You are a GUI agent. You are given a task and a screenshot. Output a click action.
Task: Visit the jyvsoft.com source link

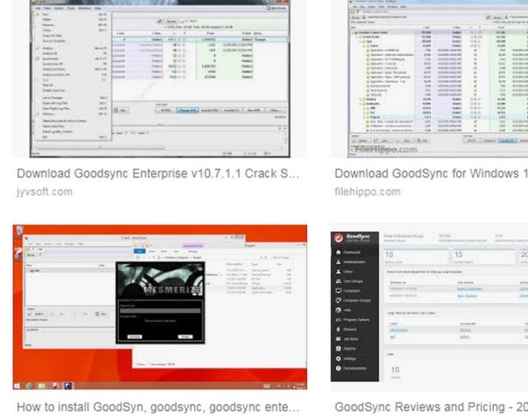click(x=45, y=192)
